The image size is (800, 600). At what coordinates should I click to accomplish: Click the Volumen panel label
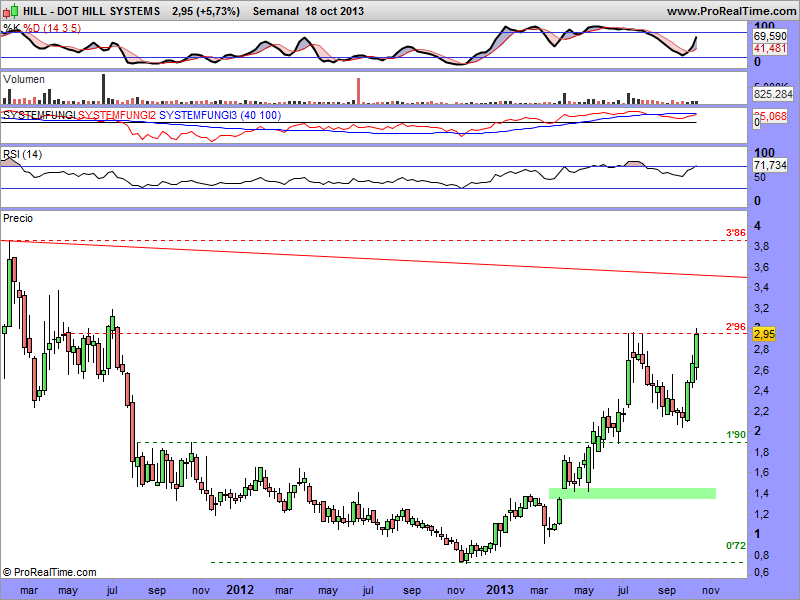(23, 79)
